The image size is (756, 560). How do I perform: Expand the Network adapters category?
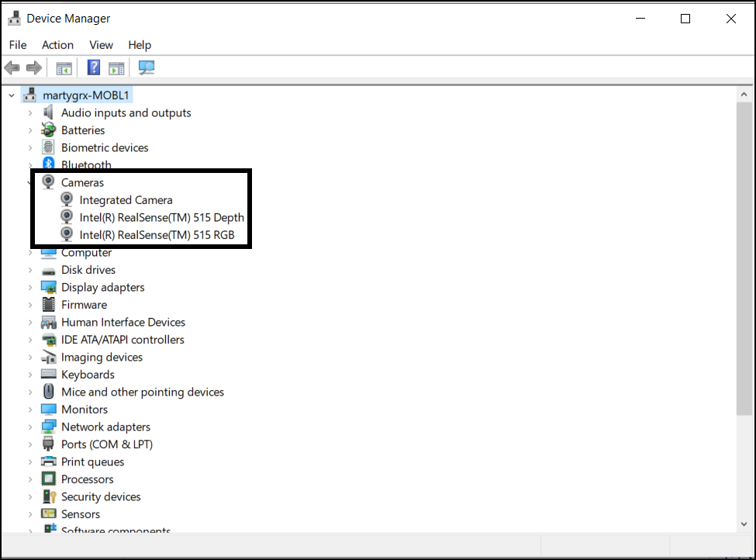[x=30, y=427]
